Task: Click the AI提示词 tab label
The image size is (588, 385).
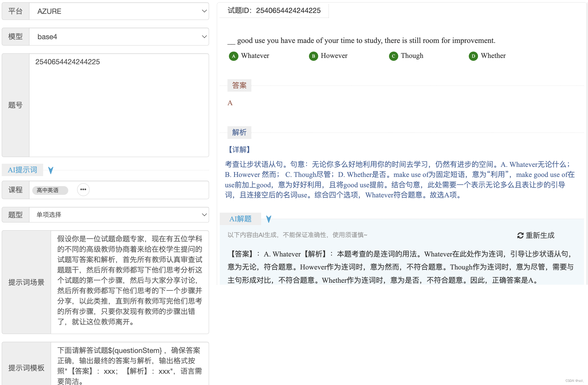Action: [22, 170]
